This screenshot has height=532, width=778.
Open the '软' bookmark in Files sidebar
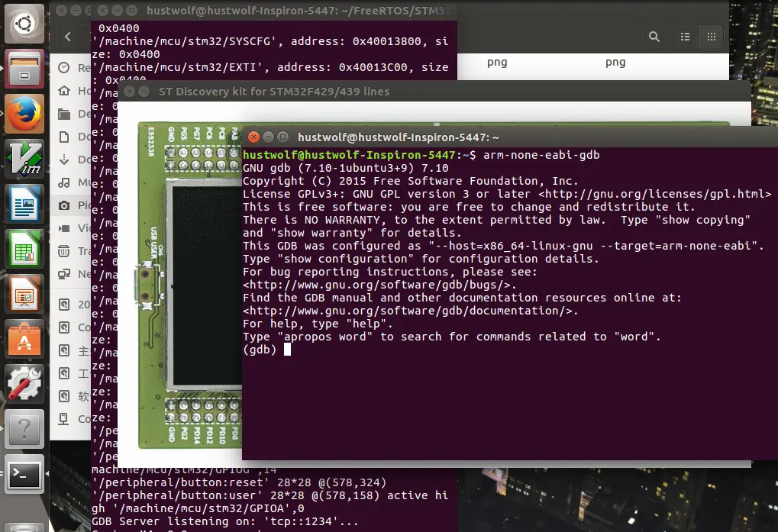pyautogui.click(x=73, y=396)
